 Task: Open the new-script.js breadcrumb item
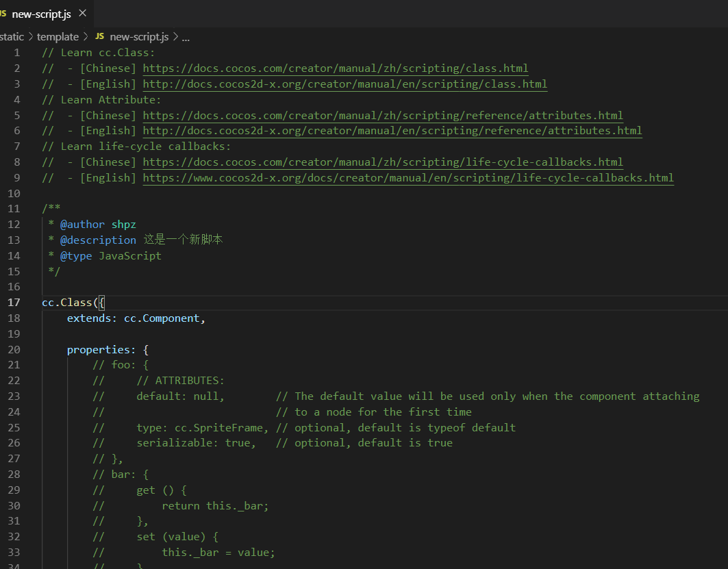138,36
